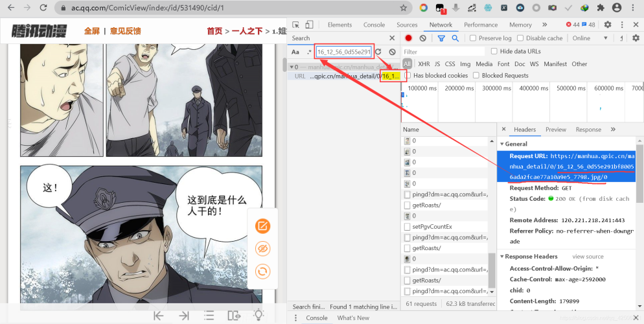644x324 pixels.
Task: Collapse the manhua.qpic.cn search result
Action: pyautogui.click(x=291, y=67)
